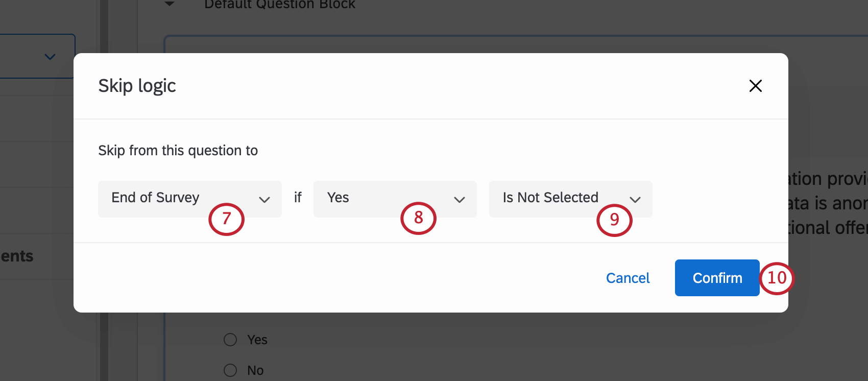Select the Yes radio button
The height and width of the screenshot is (381, 868).
click(x=230, y=339)
